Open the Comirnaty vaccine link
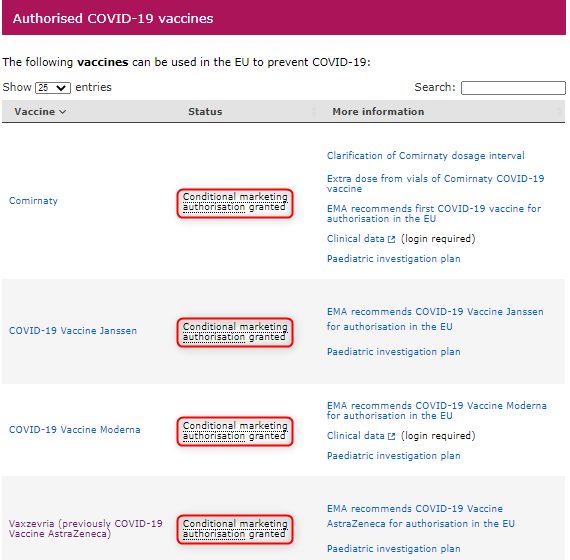 click(x=33, y=201)
